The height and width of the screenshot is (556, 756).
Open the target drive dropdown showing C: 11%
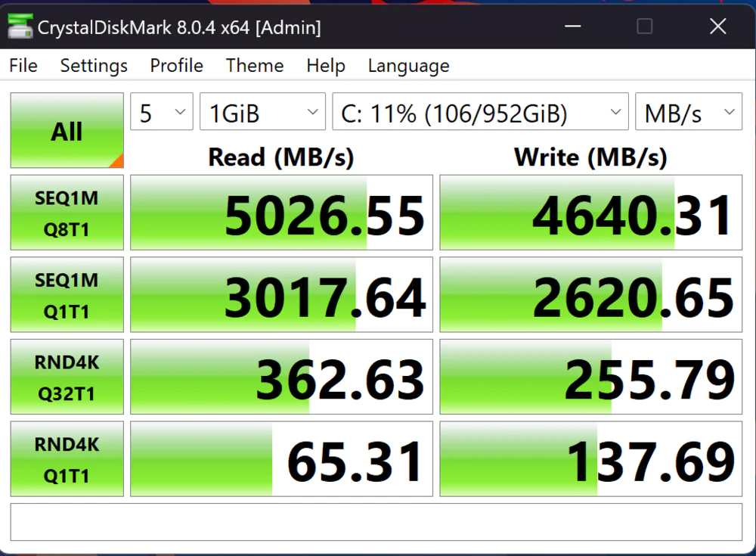480,111
